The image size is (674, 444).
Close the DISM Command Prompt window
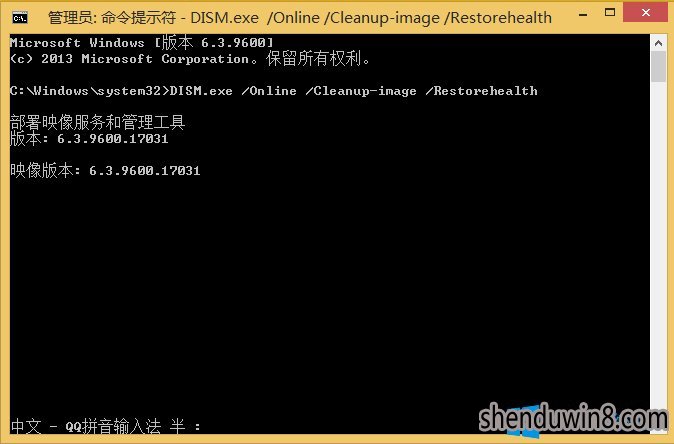[x=646, y=12]
